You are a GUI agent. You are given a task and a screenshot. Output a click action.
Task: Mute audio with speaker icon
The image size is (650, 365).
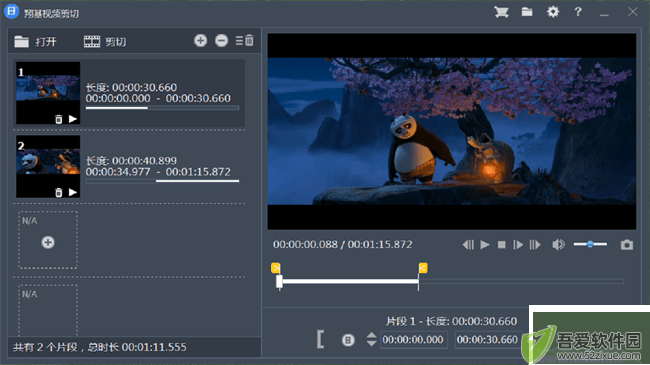[x=558, y=245]
